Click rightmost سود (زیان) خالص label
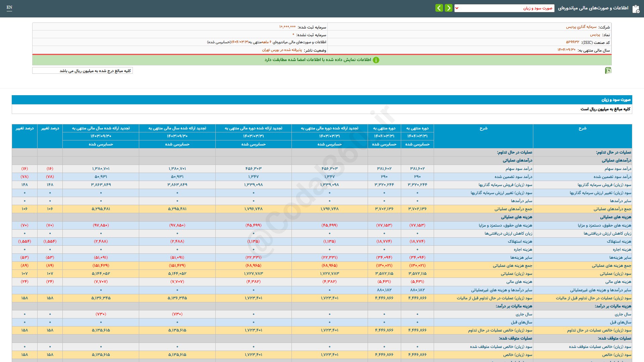The height and width of the screenshot is (362, 644). point(616,355)
